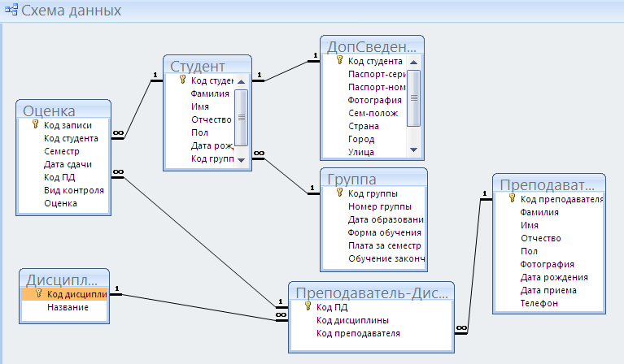Click key icon beside Код преподавателя in Преподават table
This screenshot has width=624, height=364.
pyautogui.click(x=513, y=198)
